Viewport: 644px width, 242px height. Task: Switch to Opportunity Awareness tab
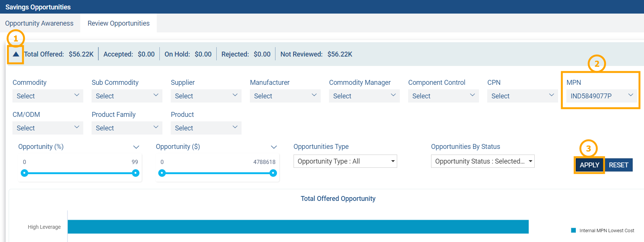(x=39, y=23)
